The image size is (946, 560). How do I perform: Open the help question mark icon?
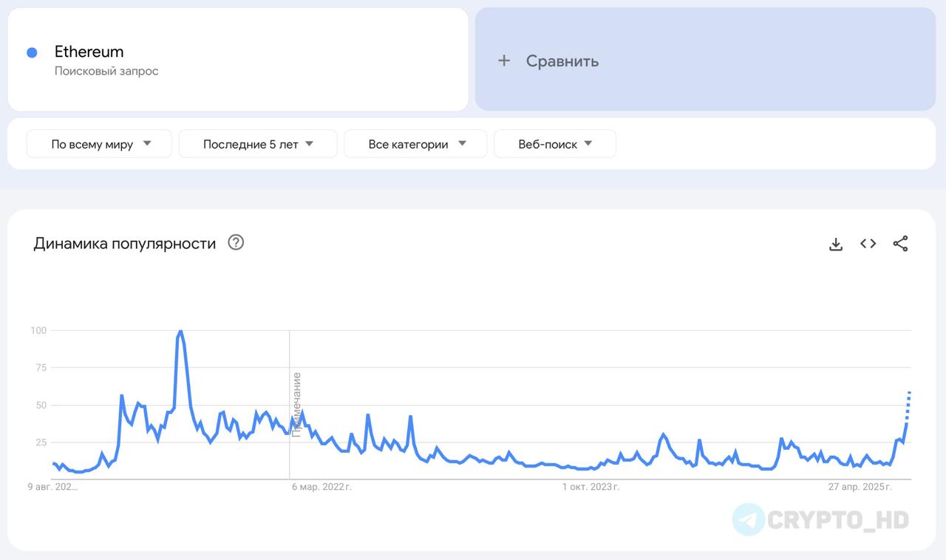click(x=236, y=242)
